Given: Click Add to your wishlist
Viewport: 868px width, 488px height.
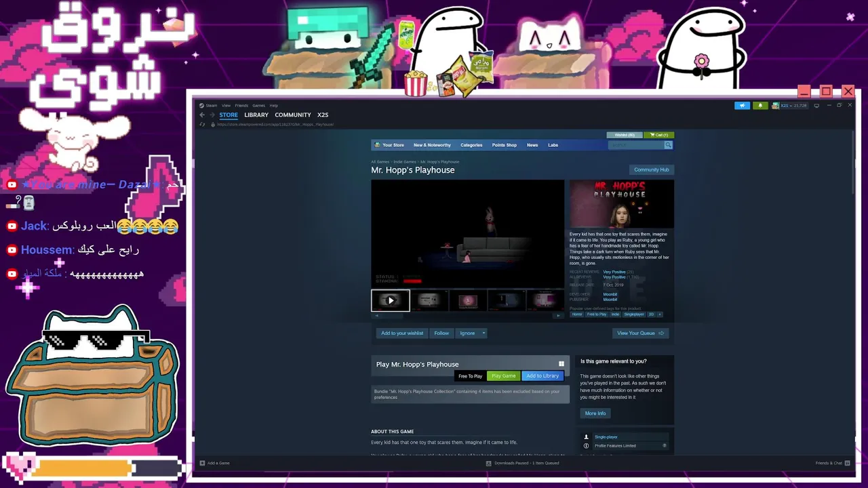Looking at the screenshot, I should tap(402, 333).
